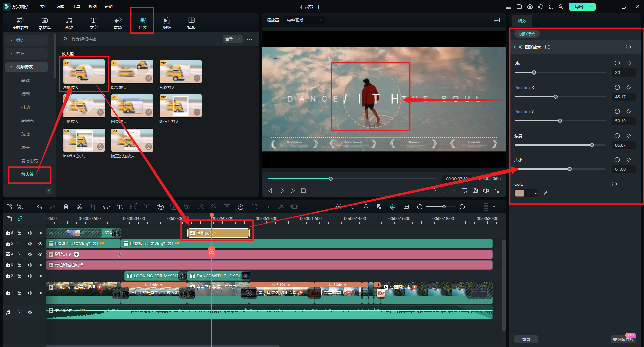This screenshot has height=347, width=644.
Task: Click the delete trash icon in timeline toolbar
Action: (x=66, y=207)
